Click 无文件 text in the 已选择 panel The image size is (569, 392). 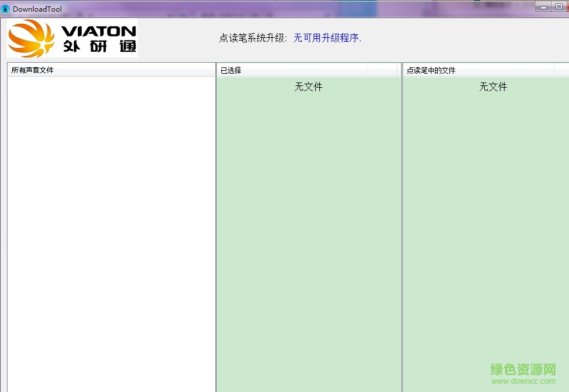coord(308,87)
